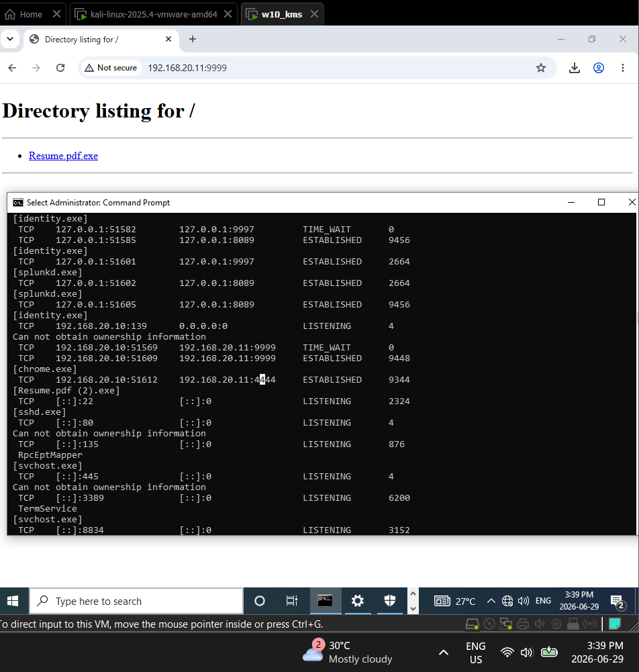Open VM notification center with badge 2
This screenshot has width=639, height=672.
click(x=618, y=602)
